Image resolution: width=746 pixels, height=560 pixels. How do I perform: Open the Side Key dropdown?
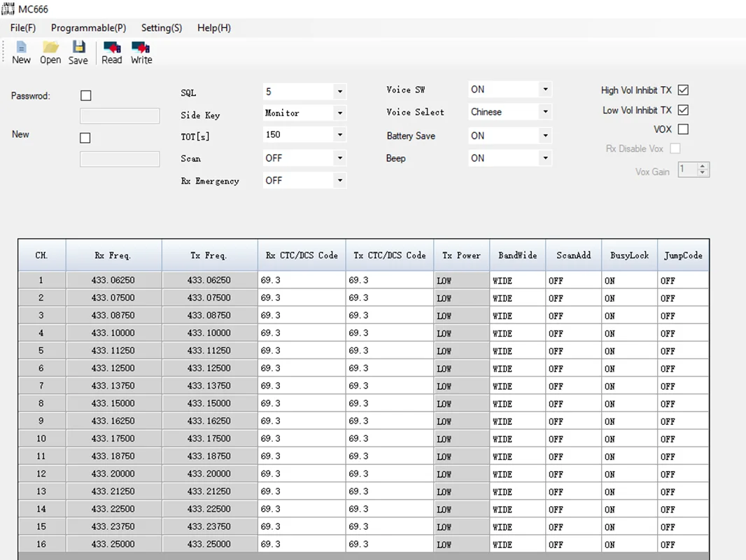pos(339,113)
